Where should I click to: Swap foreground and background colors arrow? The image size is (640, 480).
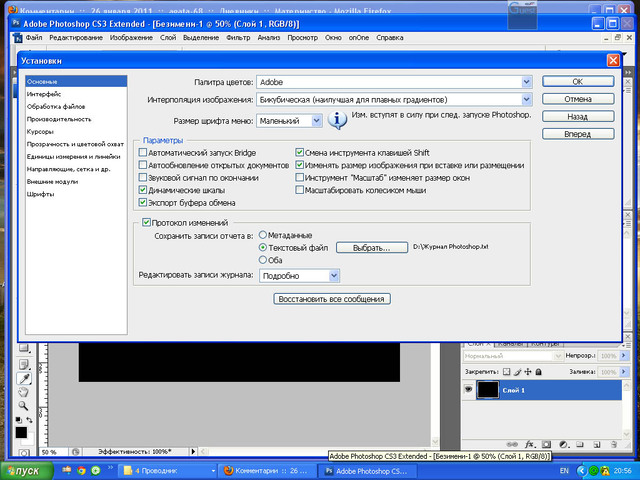coord(29,420)
